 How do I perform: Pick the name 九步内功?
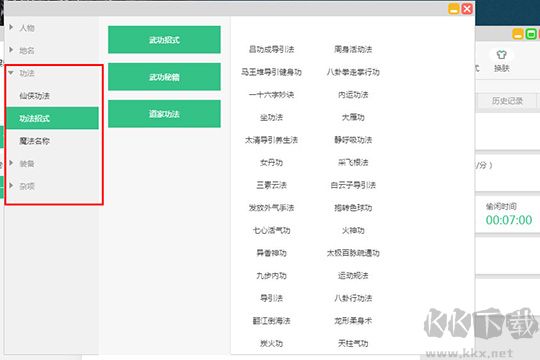pos(271,276)
